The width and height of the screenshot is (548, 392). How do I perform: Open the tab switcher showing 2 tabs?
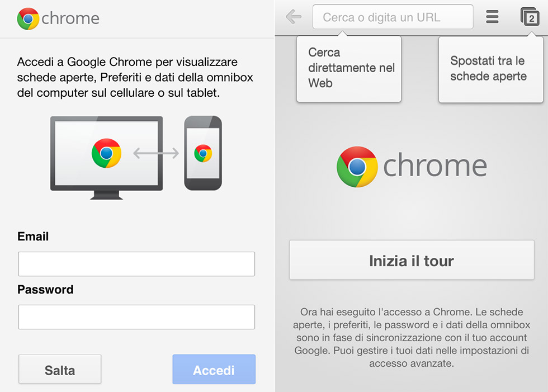530,17
